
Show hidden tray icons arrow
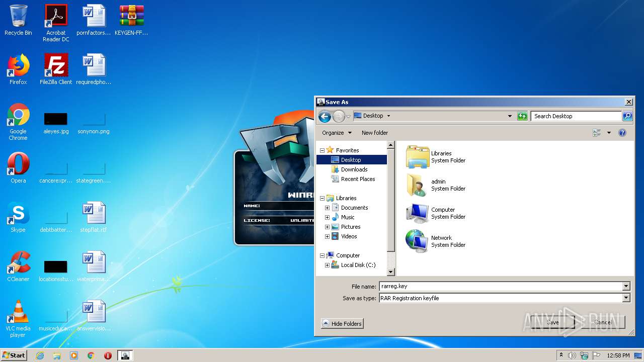click(561, 355)
